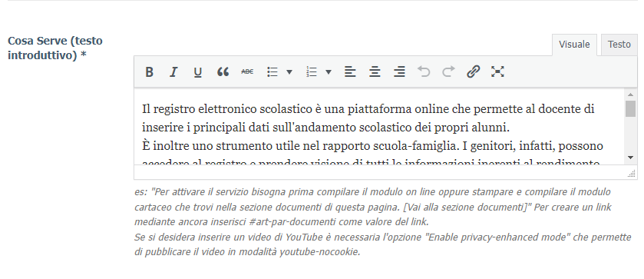Redo the last action
The width and height of the screenshot is (644, 279).
pyautogui.click(x=448, y=72)
